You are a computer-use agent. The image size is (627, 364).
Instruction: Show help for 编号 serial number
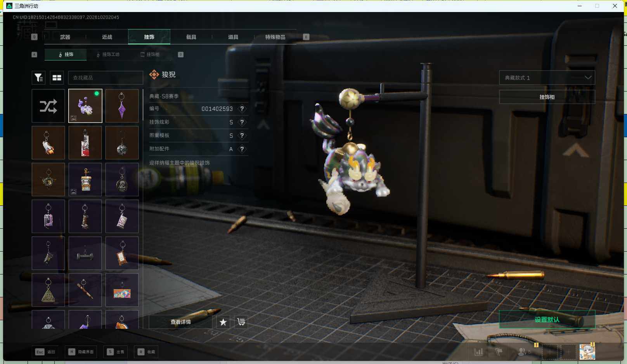pos(242,109)
